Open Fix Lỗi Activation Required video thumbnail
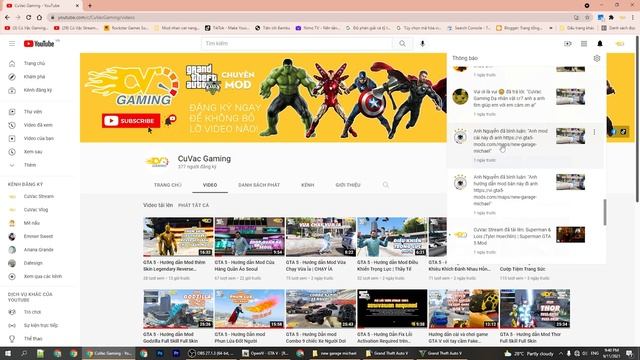Screen dimensions: 640x360 pyautogui.click(x=392, y=309)
